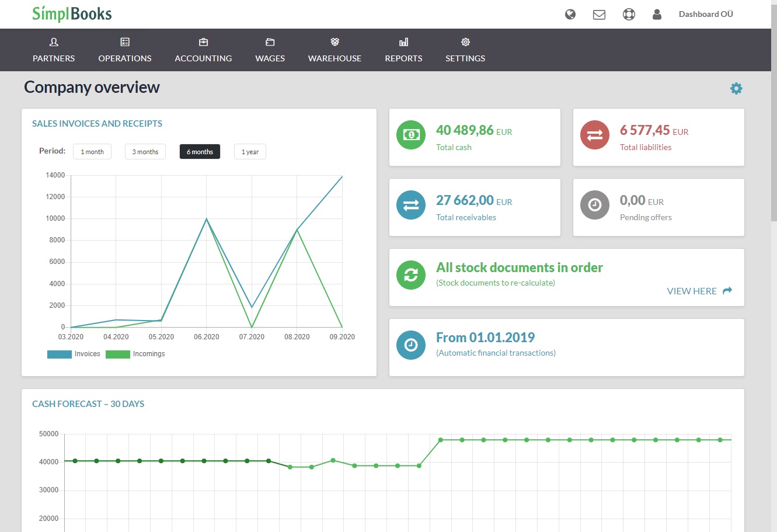Screen dimensions: 777x532
Task: Click the stock documents refresh icon
Action: click(411, 274)
